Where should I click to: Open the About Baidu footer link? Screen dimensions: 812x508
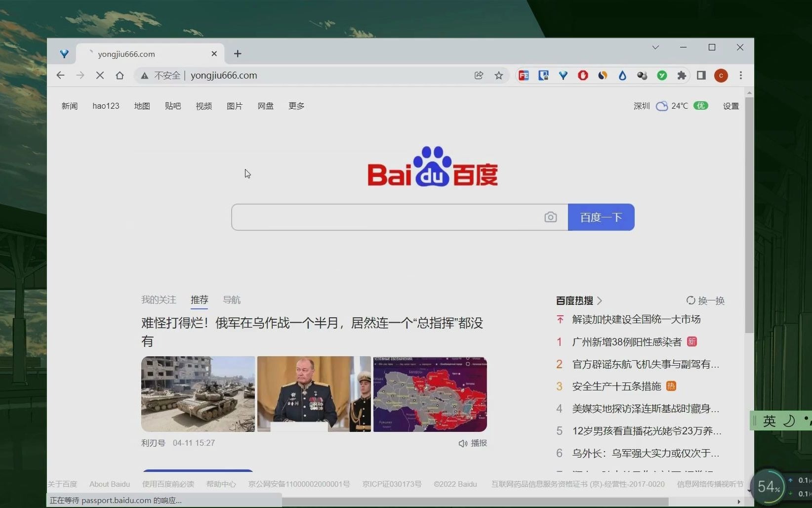[x=110, y=484]
